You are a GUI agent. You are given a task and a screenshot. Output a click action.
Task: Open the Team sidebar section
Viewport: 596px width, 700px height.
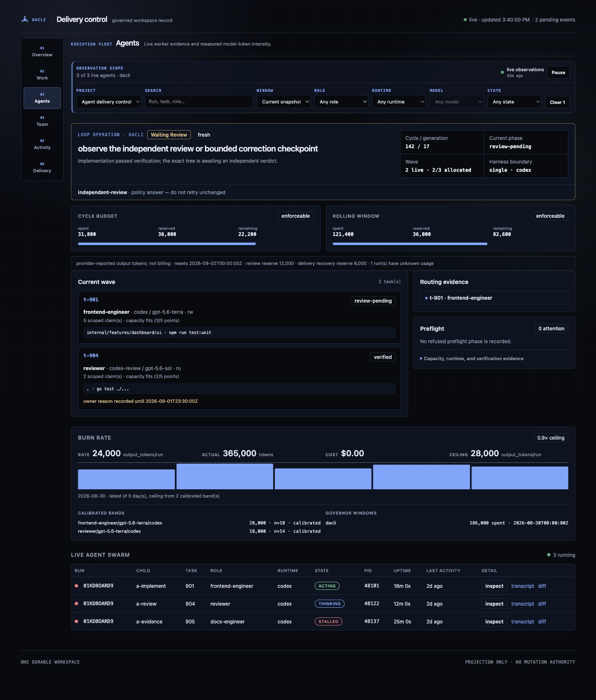(42, 121)
